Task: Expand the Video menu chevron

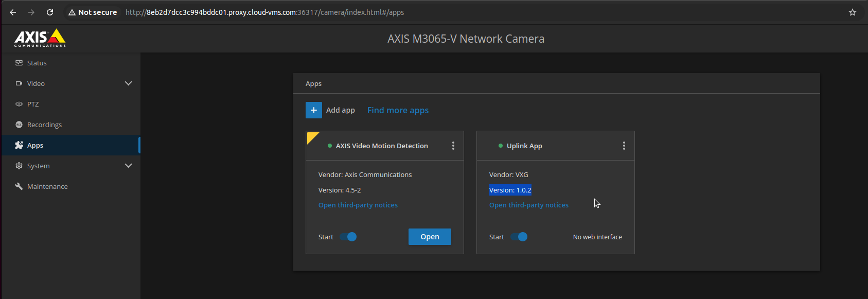Action: coord(128,83)
